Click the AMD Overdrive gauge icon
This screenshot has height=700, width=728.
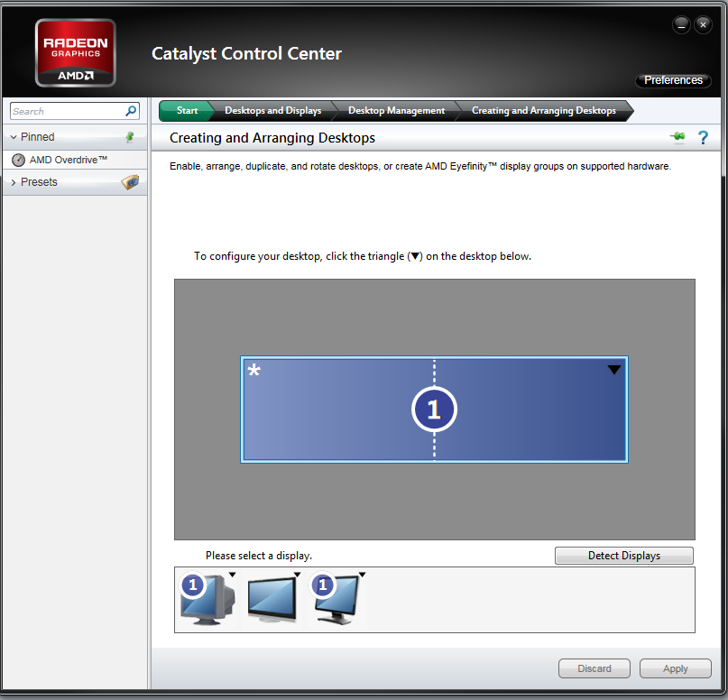(x=18, y=161)
